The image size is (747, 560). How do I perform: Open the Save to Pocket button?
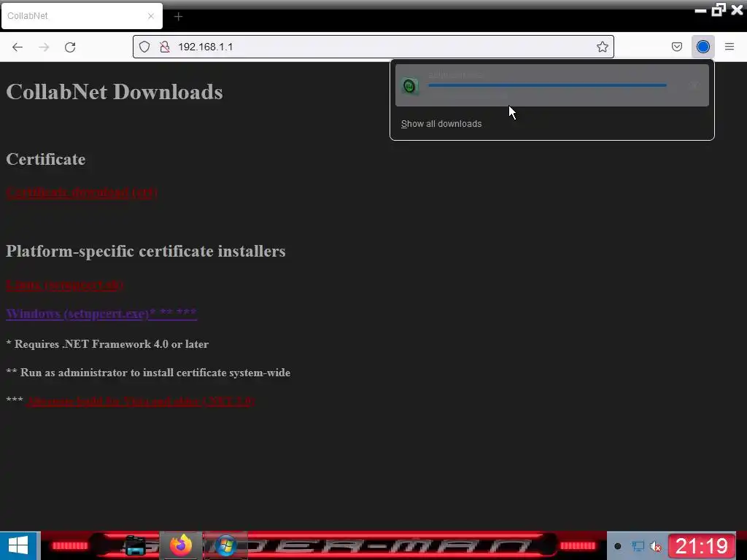click(x=676, y=47)
